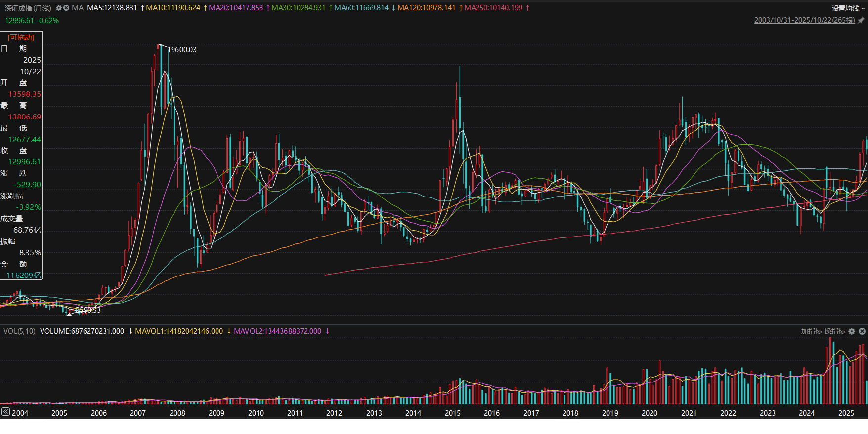Click the MA5 value in legend
Viewport: 868px width, 434px height.
[112, 8]
